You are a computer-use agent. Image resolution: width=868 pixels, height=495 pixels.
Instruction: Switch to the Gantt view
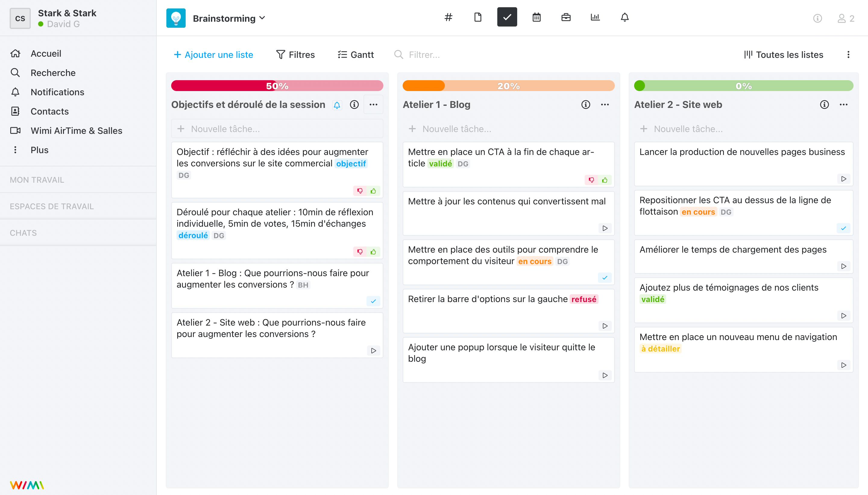coord(356,54)
